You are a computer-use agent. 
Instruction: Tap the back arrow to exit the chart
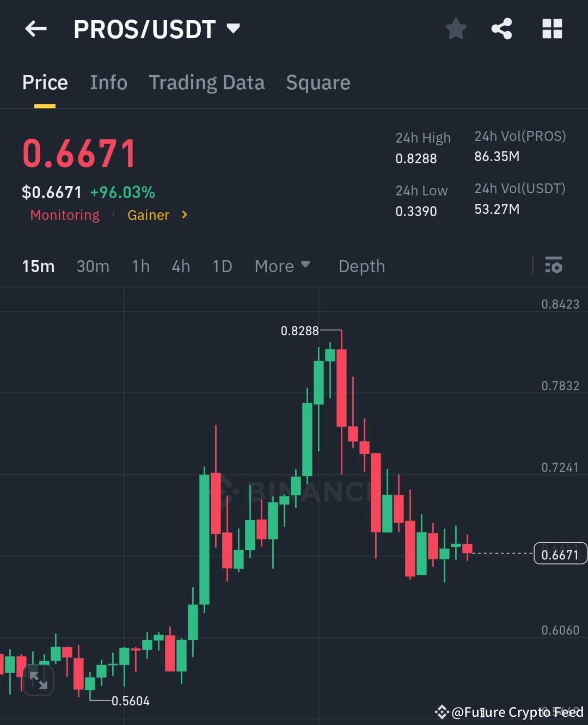pos(35,29)
